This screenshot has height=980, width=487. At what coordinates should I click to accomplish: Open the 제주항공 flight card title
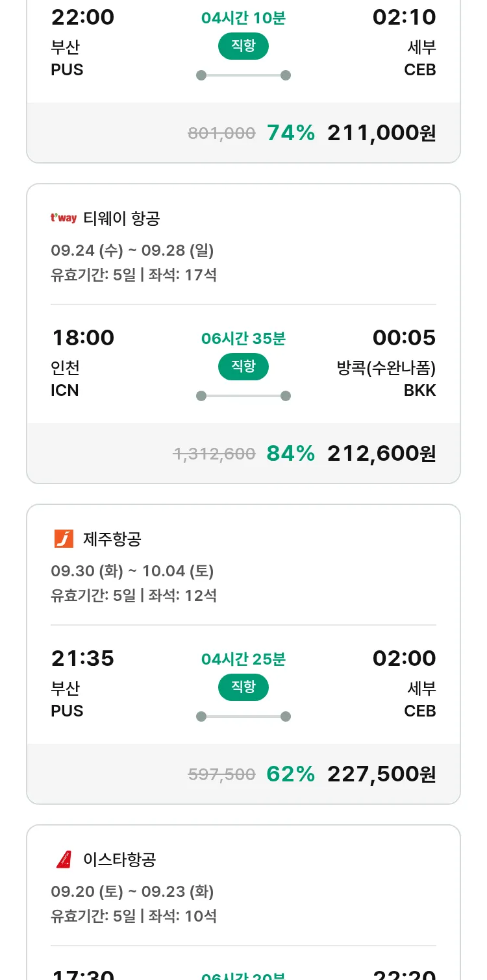(112, 539)
